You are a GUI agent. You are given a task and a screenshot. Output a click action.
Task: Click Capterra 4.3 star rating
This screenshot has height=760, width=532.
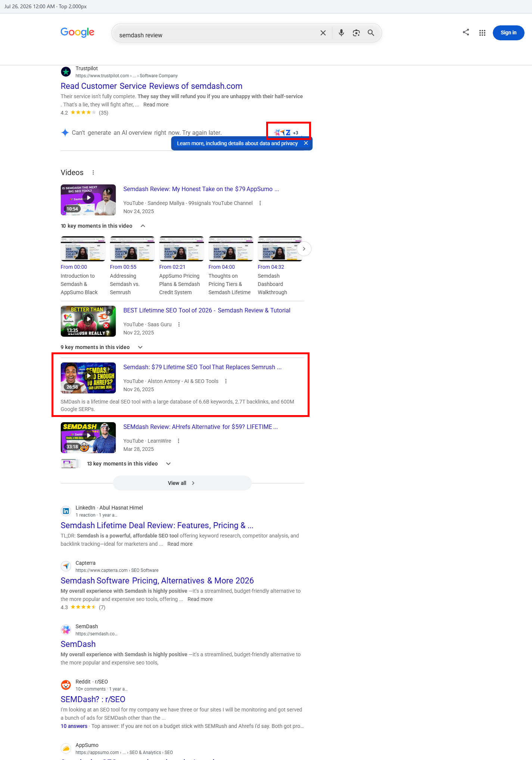pyautogui.click(x=83, y=607)
